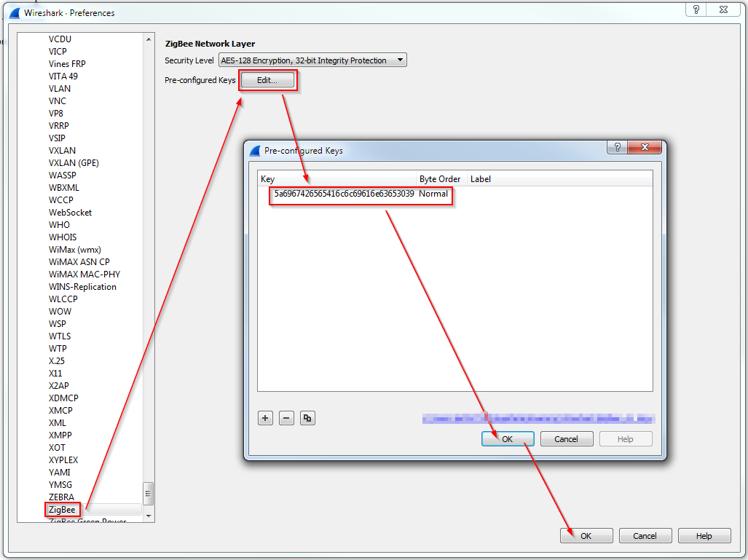Select VLAN in the protocol list
This screenshot has width=748, height=560.
point(59,88)
